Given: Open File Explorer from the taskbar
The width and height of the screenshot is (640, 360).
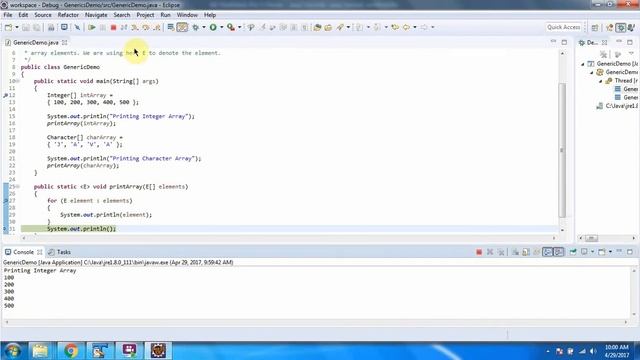Looking at the screenshot, I should [40, 351].
